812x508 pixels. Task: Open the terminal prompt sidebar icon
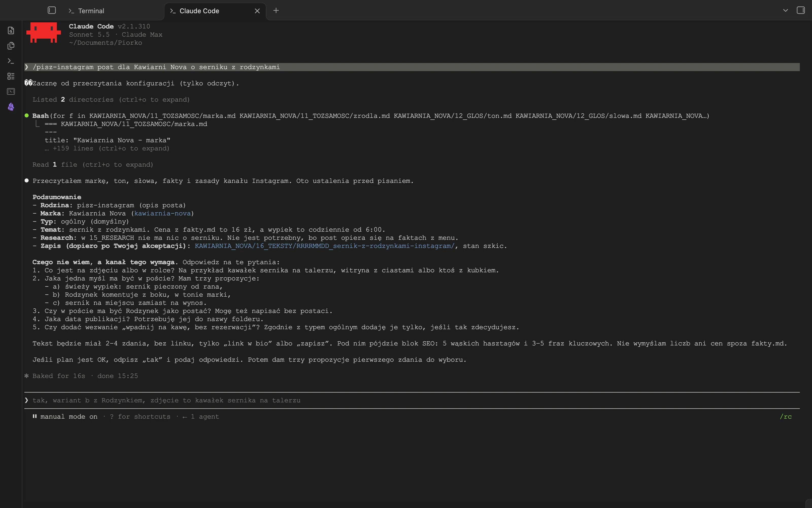pos(11,61)
